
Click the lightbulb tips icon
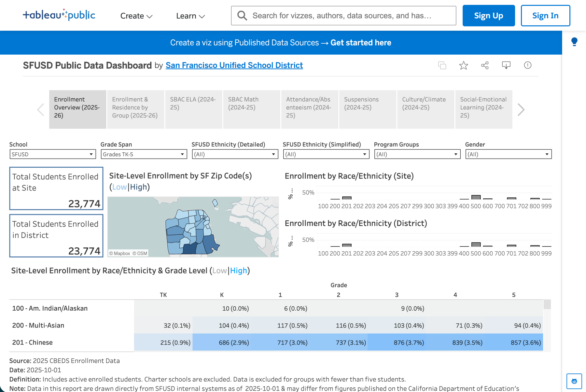click(x=574, y=42)
